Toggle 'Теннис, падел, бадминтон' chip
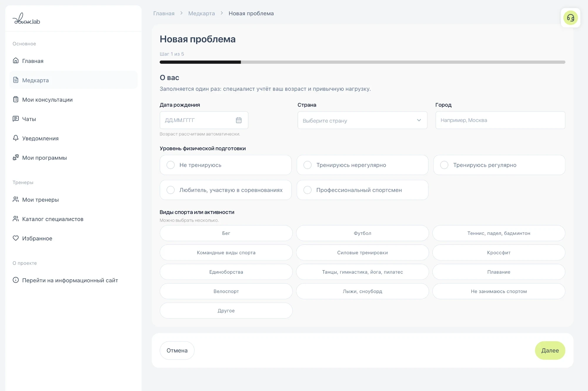 click(499, 233)
